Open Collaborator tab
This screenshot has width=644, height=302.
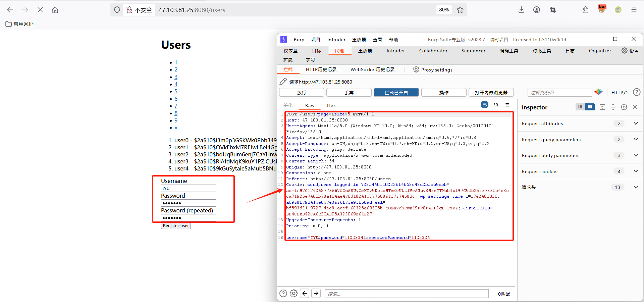[433, 51]
